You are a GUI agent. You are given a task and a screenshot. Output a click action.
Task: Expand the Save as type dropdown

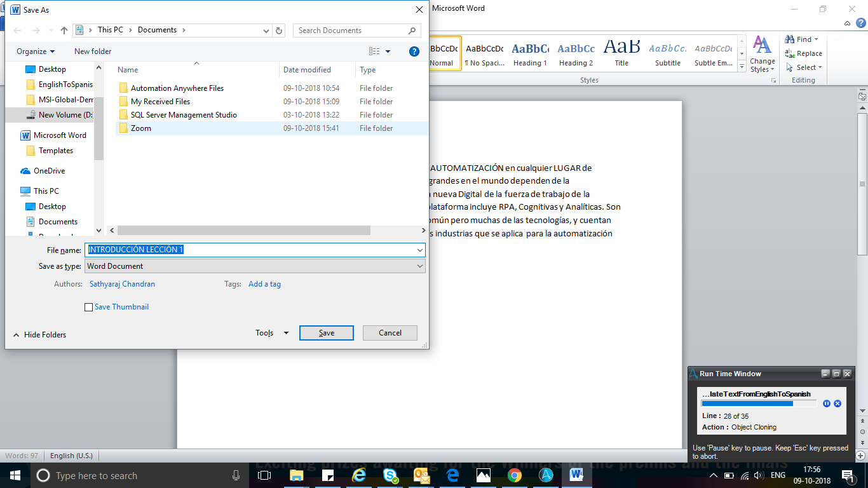pos(255,266)
